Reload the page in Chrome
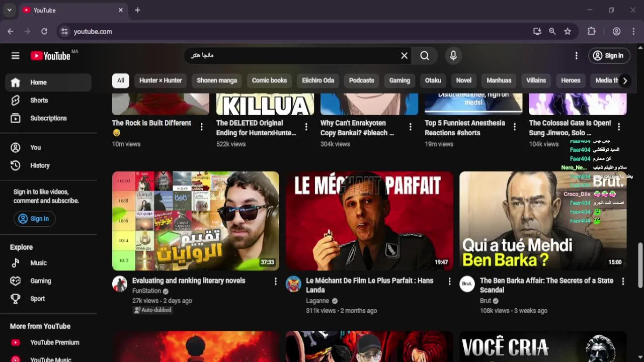This screenshot has height=362, width=644. (x=44, y=31)
